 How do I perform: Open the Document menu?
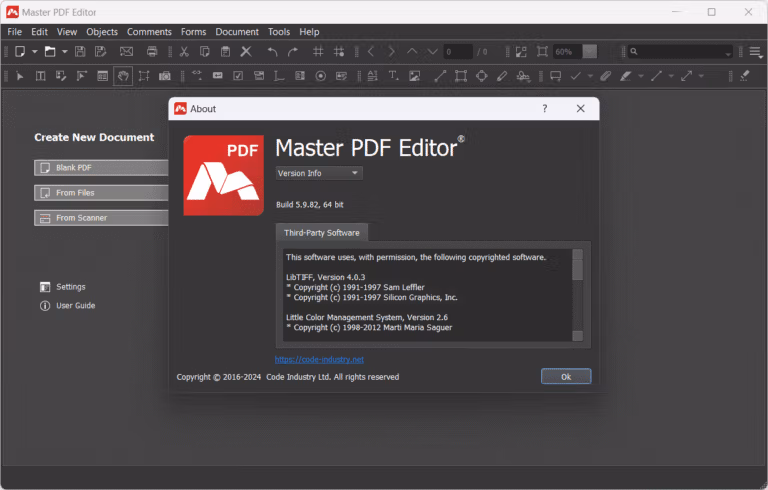coord(237,32)
